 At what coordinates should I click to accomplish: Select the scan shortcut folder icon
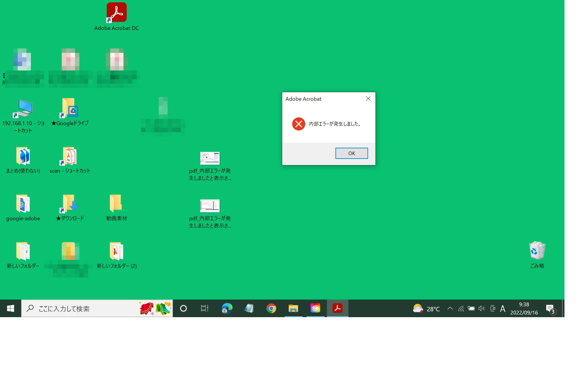[70, 156]
